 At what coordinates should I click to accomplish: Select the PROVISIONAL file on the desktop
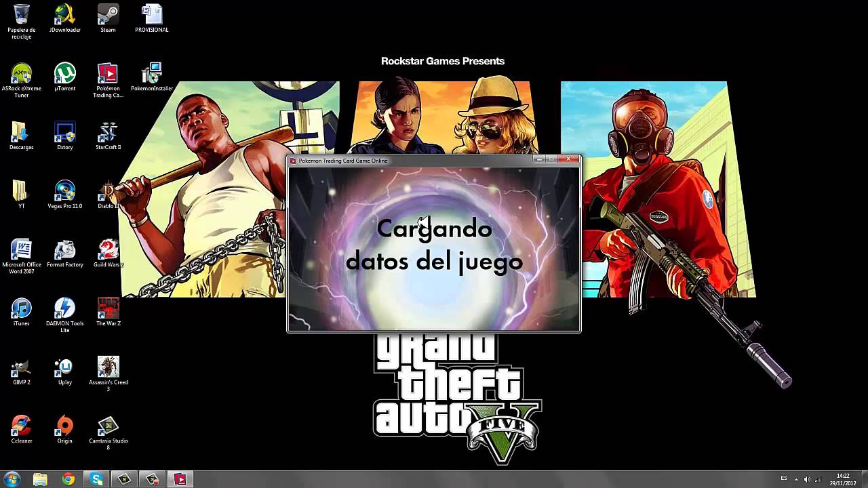pos(152,18)
